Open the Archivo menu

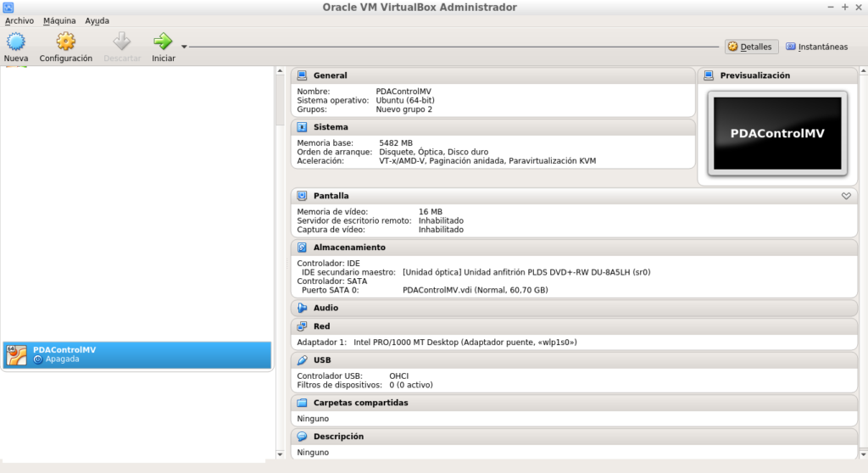click(x=19, y=20)
